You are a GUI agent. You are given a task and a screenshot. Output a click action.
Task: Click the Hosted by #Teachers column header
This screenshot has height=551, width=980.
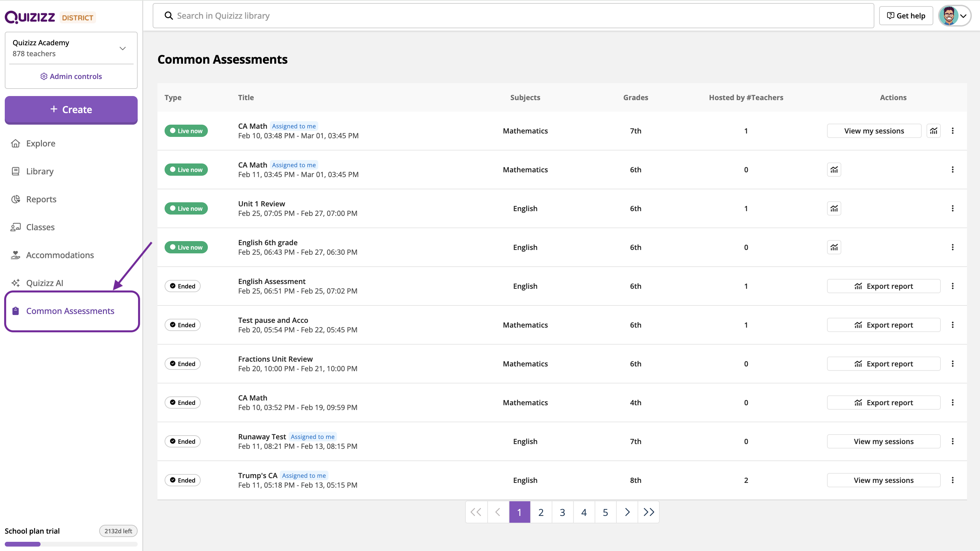[x=746, y=97]
